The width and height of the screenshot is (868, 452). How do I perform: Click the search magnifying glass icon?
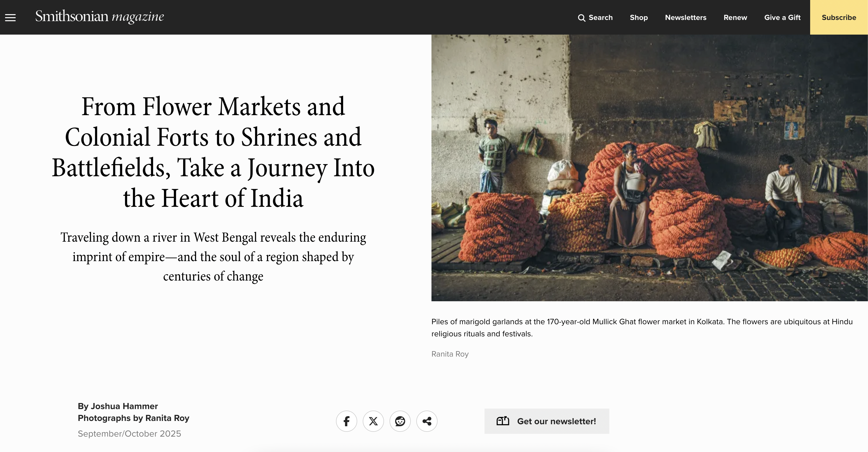click(581, 18)
